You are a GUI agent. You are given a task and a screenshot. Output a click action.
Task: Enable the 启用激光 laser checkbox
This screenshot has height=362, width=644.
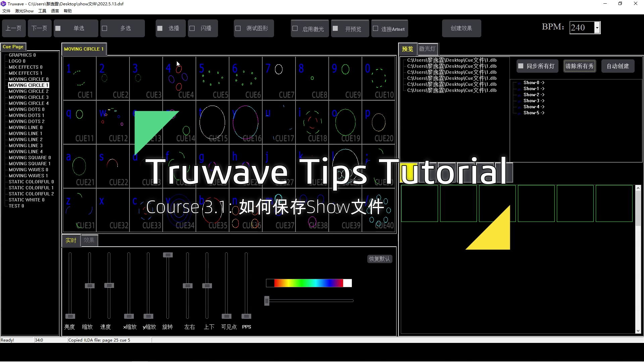coord(295,29)
